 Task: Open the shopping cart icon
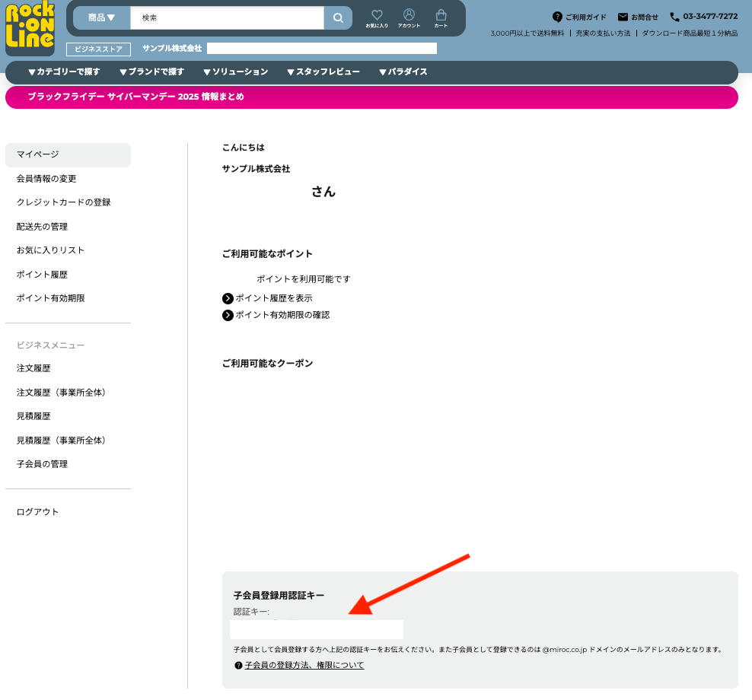pyautogui.click(x=441, y=16)
